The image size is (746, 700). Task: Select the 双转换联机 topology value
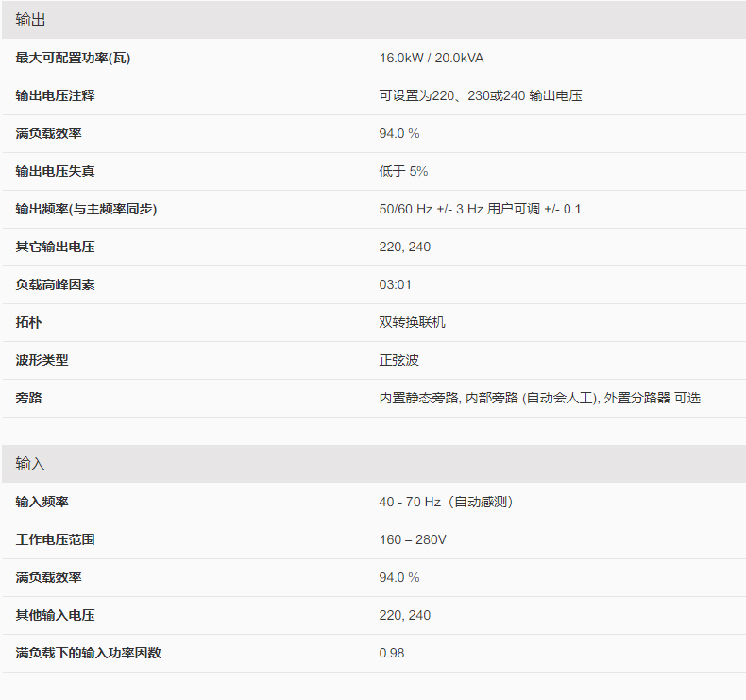click(x=412, y=322)
